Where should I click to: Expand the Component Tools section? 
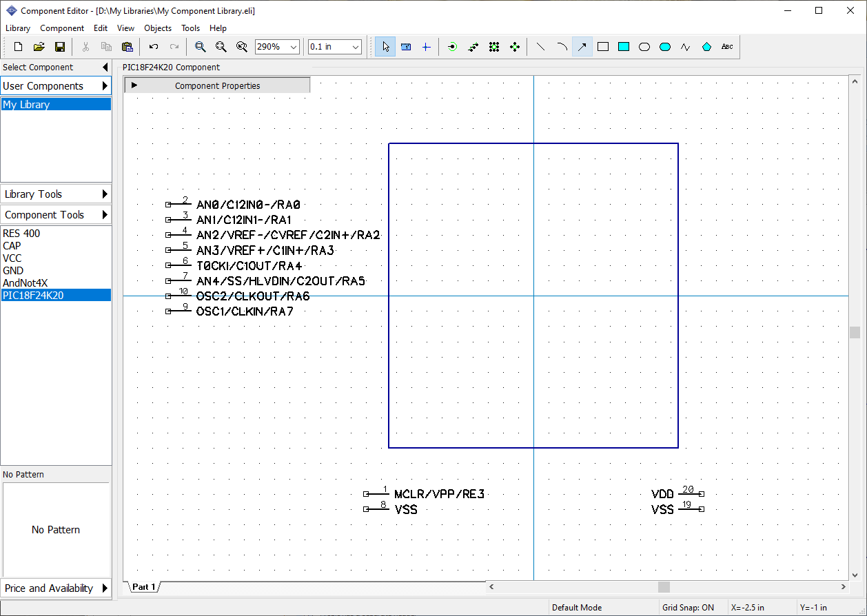coord(56,215)
